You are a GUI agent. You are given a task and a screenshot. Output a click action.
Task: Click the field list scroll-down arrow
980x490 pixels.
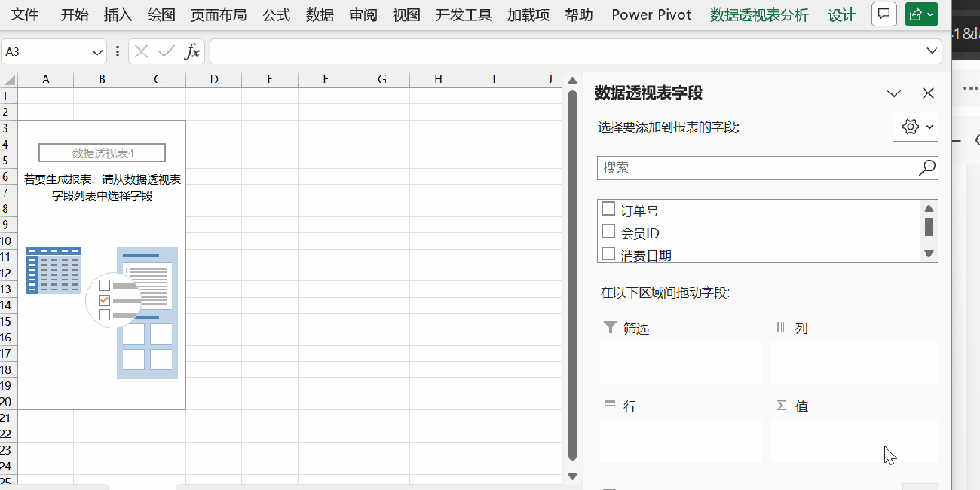pyautogui.click(x=928, y=253)
